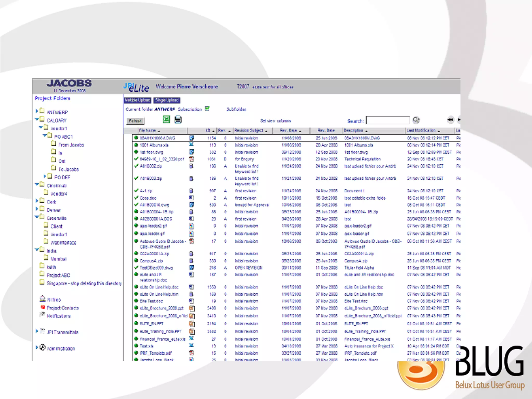Click the print icon
The height and width of the screenshot is (399, 532).
tap(178, 119)
